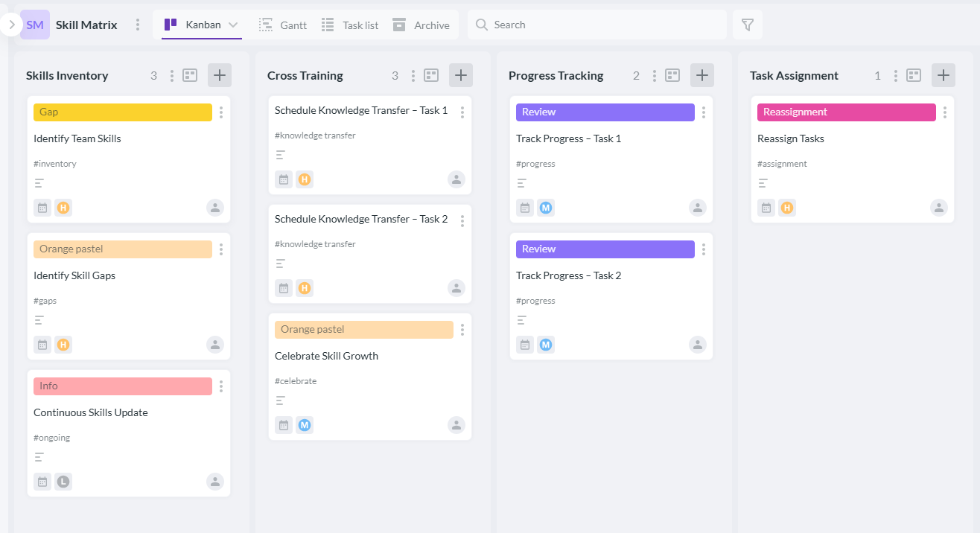This screenshot has height=533, width=980.
Task: Open Schedule Knowledge Transfer – Task 2 card
Action: coord(361,219)
